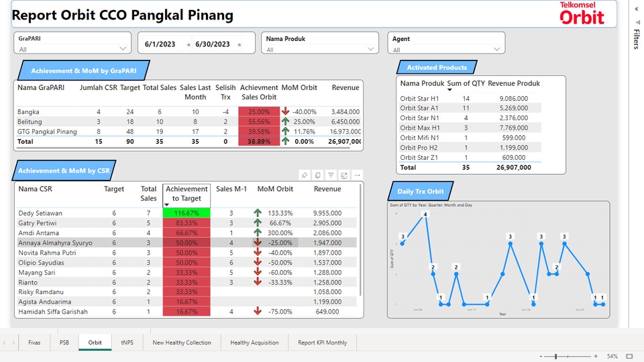Open end date calendar picker icon

point(239,45)
